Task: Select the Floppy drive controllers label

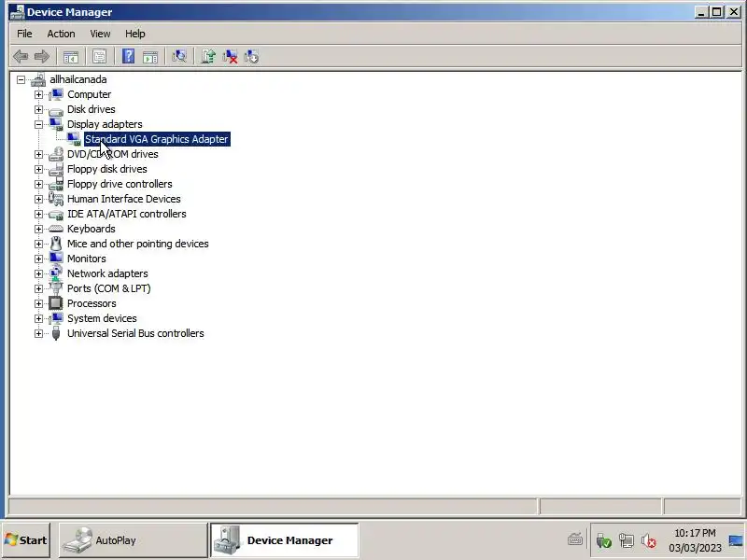Action: pos(120,184)
